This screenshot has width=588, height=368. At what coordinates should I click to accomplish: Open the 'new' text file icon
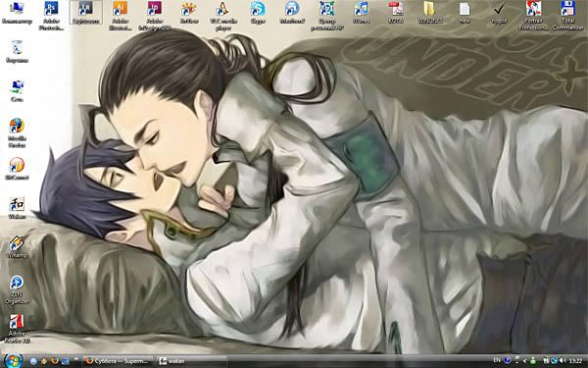tap(465, 13)
